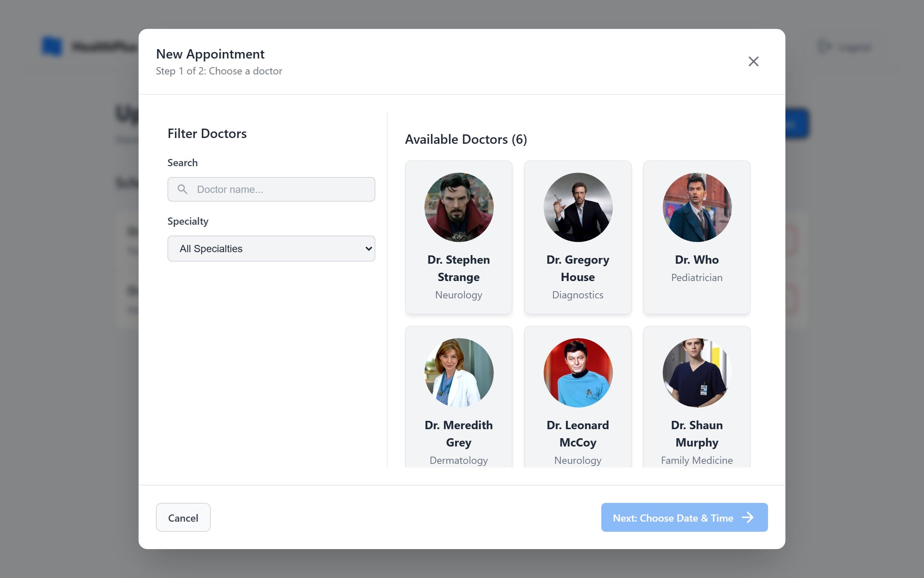The image size is (924, 578).
Task: Focus the Doctor name search field
Action: click(x=271, y=189)
